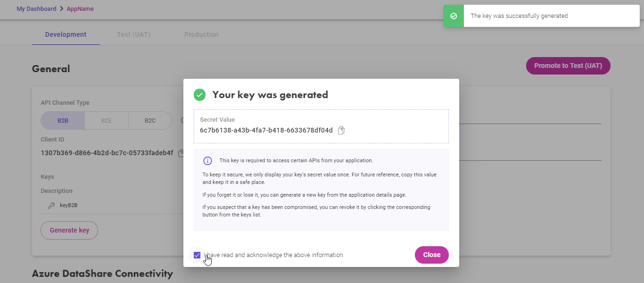Screen dimensions: 644x283
Task: Click the success check icon in the toast notification
Action: [x=454, y=16]
